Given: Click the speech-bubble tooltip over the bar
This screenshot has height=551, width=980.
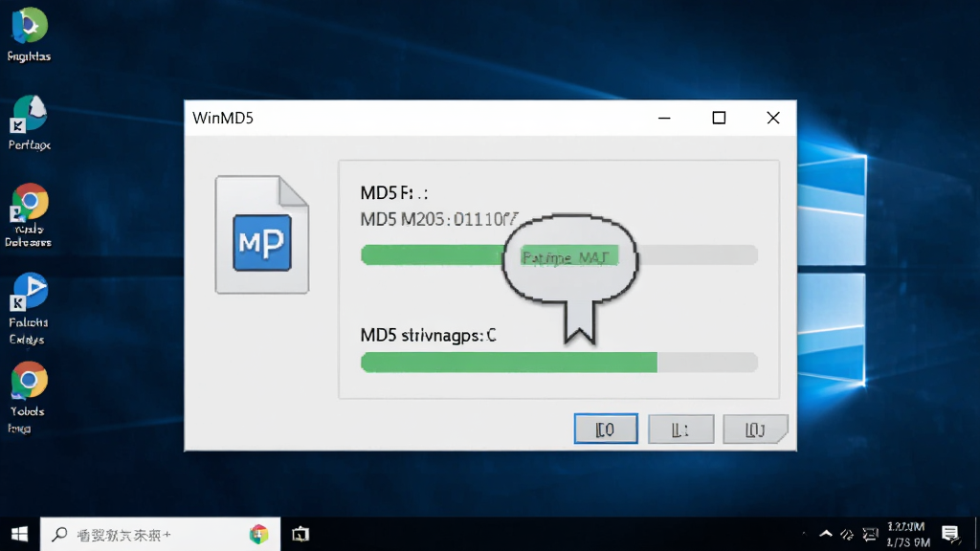Looking at the screenshot, I should click(570, 276).
